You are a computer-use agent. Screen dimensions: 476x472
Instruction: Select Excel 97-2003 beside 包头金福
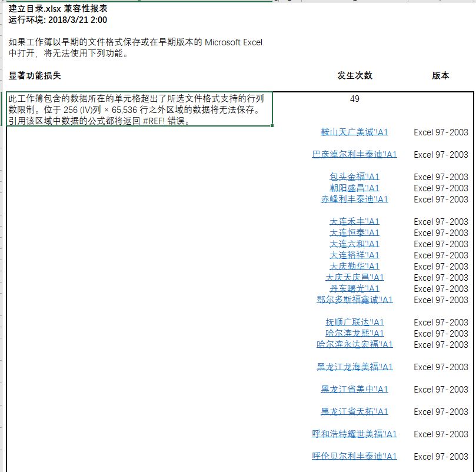(x=441, y=177)
